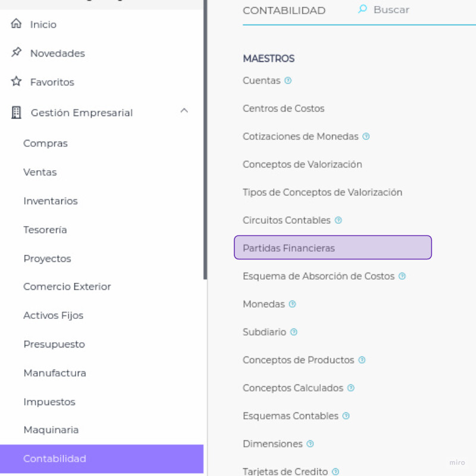Click the Inicio home icon
Image resolution: width=476 pixels, height=476 pixels.
pos(16,24)
